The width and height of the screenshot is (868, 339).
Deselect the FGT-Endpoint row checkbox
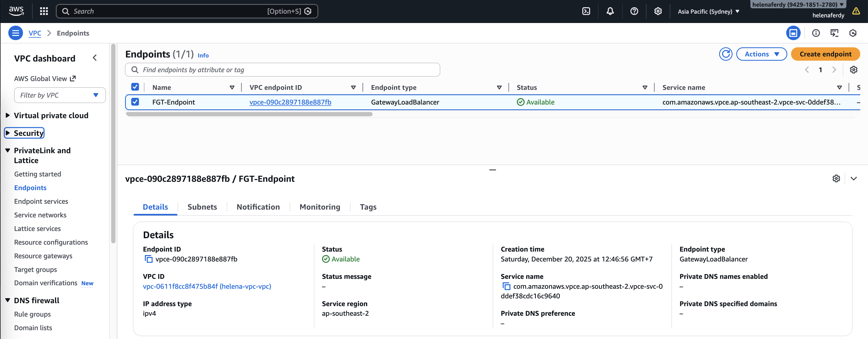point(135,102)
